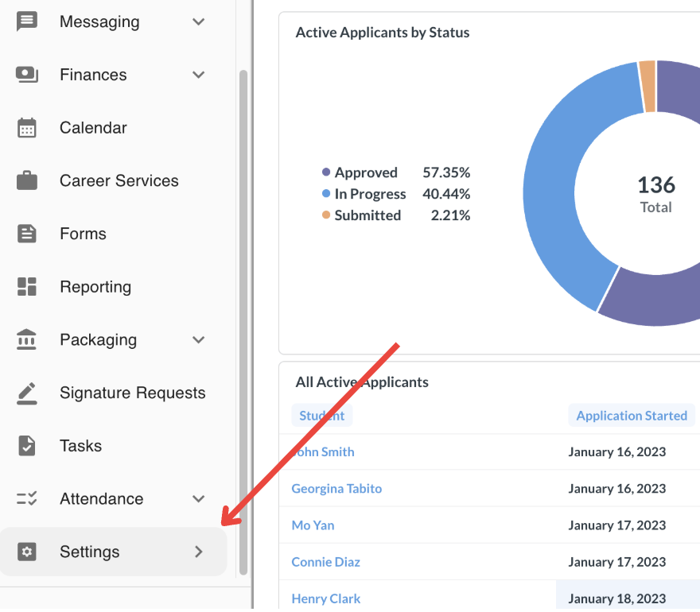Expand the Finances menu chevron

coord(199,75)
